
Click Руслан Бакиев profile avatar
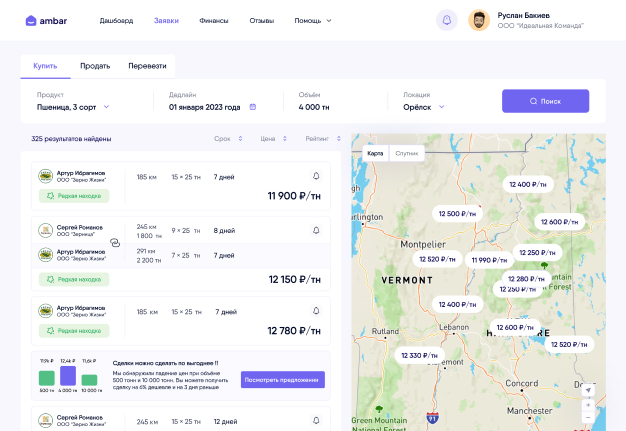[x=479, y=20]
